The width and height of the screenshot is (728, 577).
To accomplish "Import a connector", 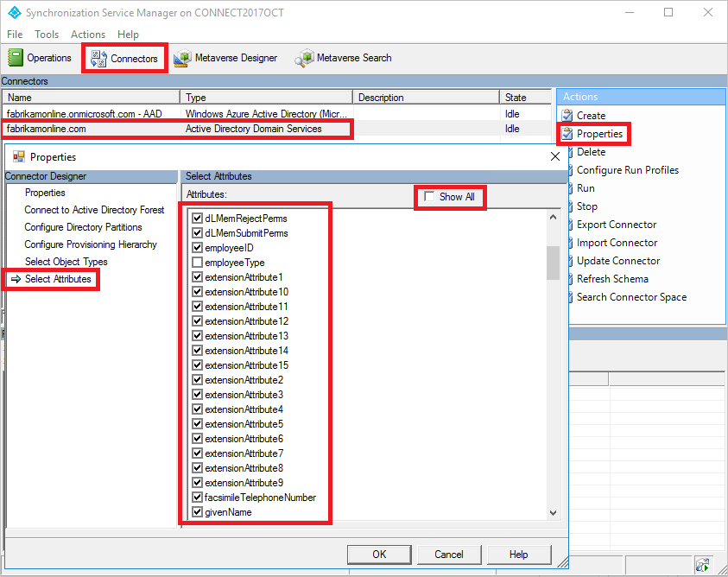I will click(x=616, y=242).
